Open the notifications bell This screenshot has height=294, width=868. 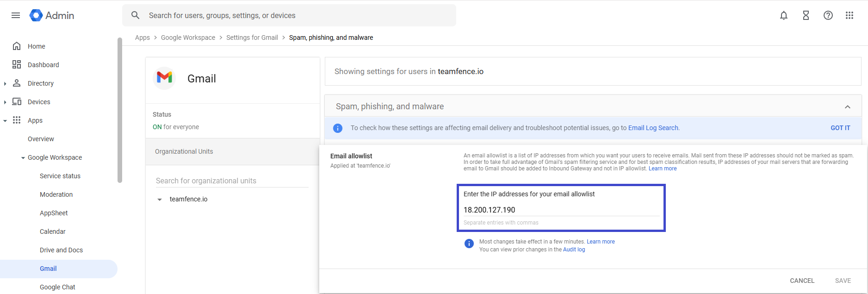783,15
